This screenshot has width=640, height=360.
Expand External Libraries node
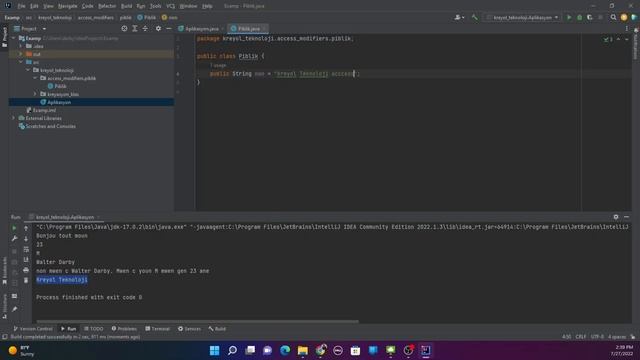click(13, 118)
